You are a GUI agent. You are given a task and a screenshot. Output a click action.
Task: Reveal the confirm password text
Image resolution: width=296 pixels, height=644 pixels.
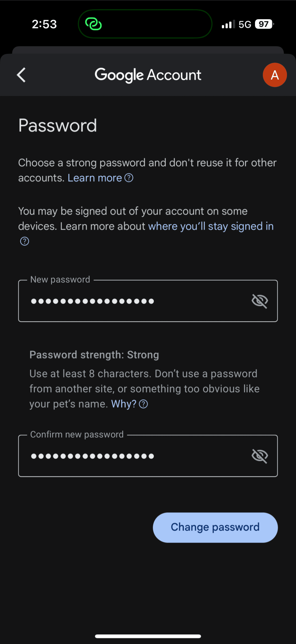point(260,456)
